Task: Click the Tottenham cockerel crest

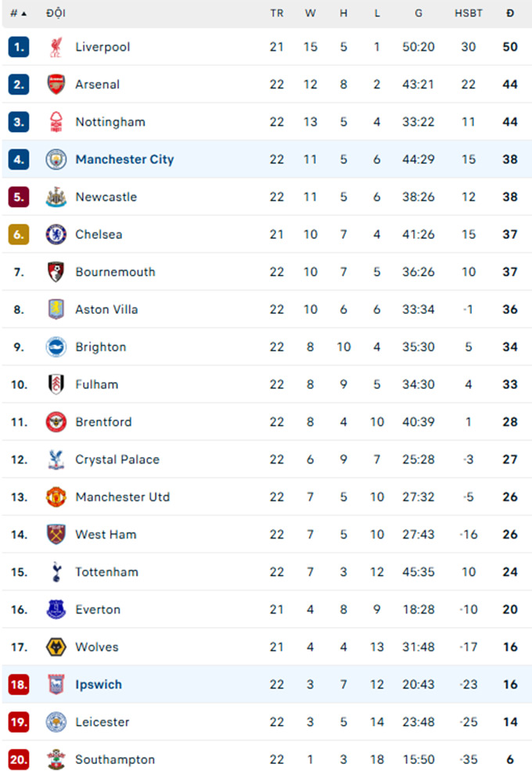Action: 56,572
